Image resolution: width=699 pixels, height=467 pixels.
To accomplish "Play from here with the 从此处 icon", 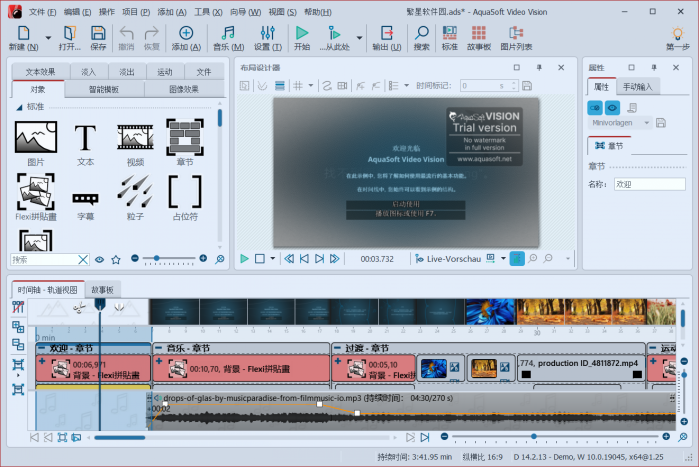I will (x=334, y=33).
